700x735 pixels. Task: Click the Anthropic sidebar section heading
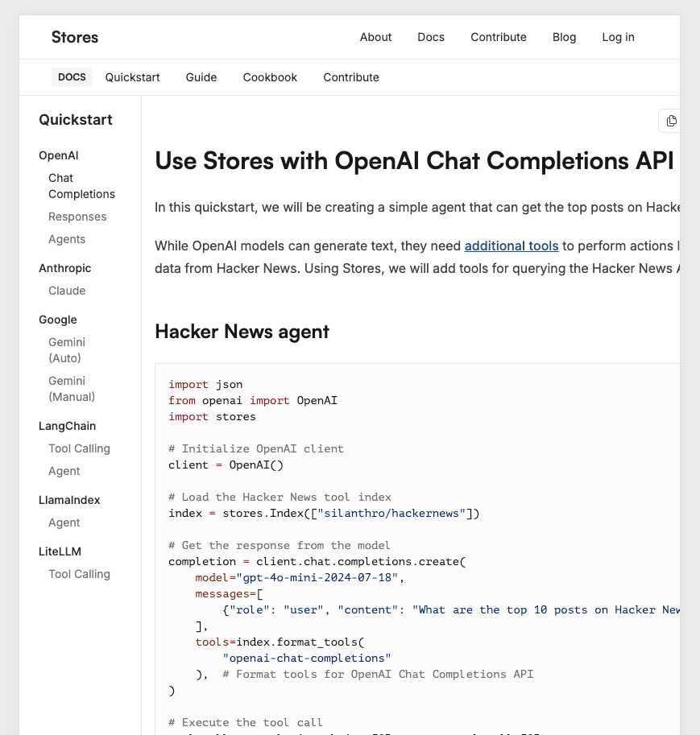click(x=64, y=268)
